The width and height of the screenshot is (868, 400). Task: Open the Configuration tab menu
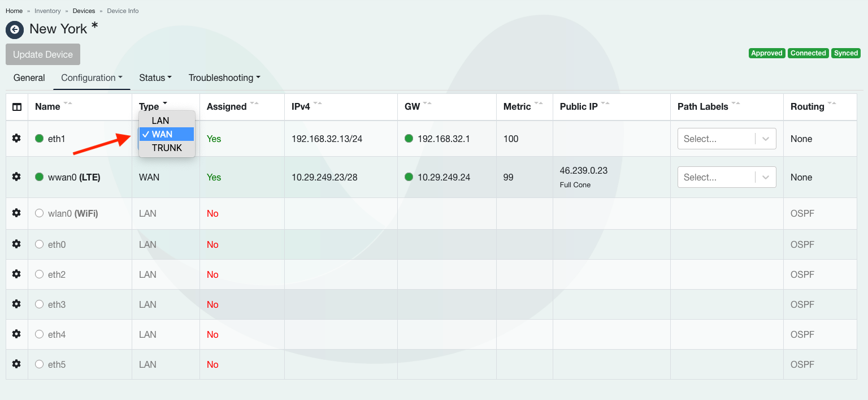[x=92, y=78]
